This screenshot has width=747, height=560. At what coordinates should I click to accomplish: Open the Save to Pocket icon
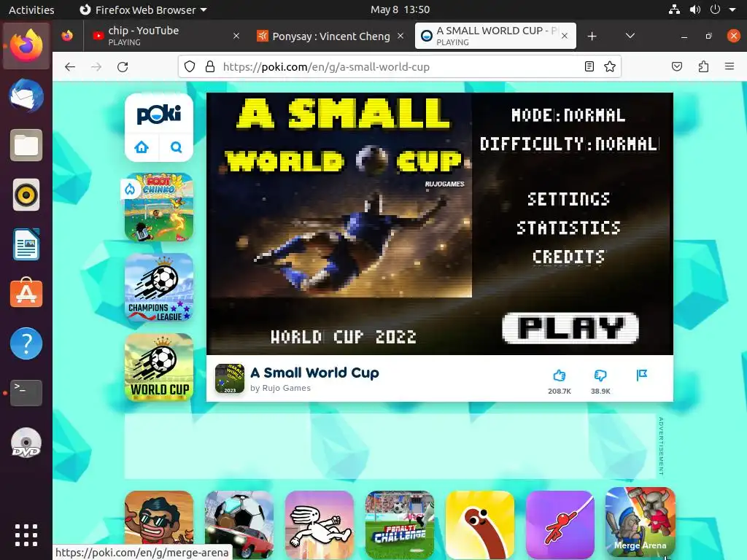click(677, 66)
